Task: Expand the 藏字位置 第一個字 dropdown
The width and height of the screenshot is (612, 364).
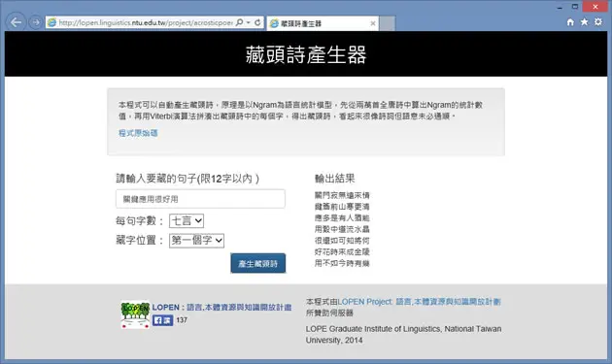Action: tap(196, 241)
